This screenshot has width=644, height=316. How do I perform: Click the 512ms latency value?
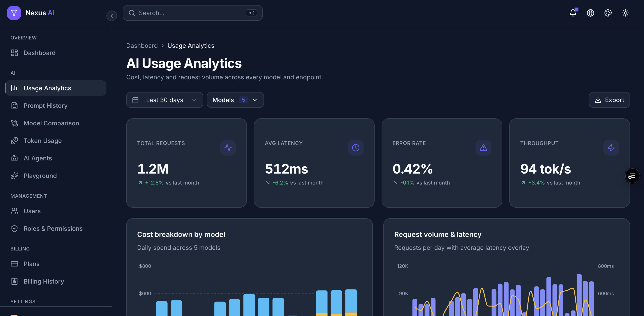pyautogui.click(x=287, y=169)
